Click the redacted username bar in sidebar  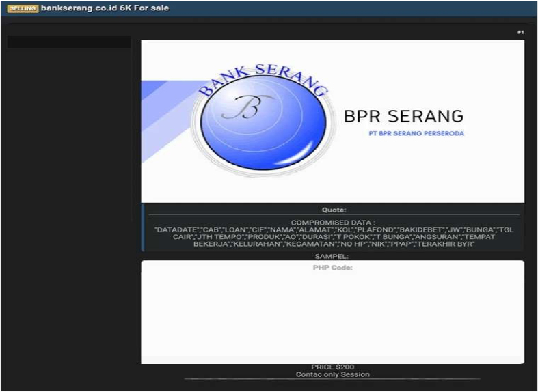pos(69,42)
